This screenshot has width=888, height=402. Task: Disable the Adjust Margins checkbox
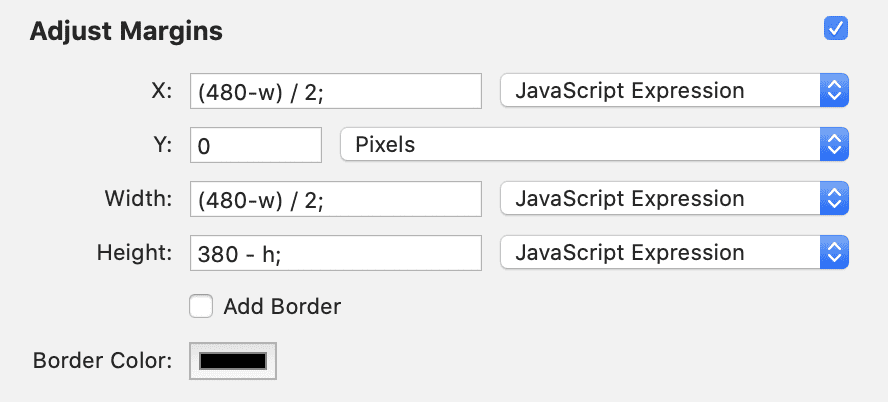point(836,29)
